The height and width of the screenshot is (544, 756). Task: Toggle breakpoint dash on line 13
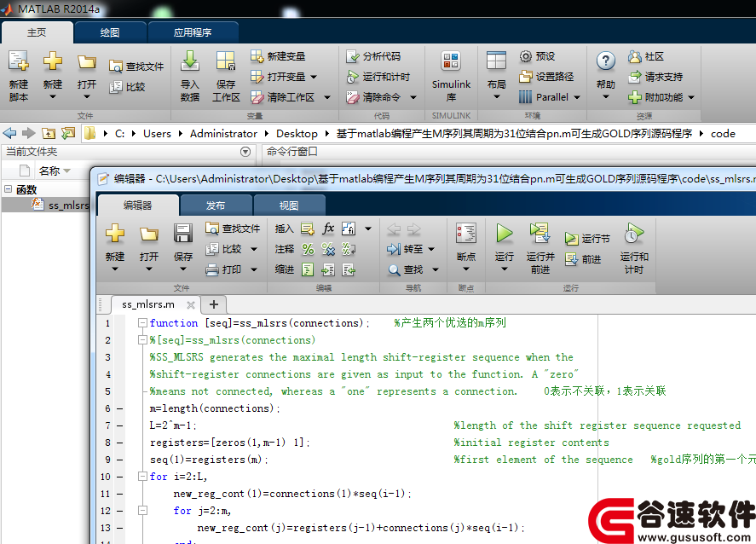click(x=119, y=528)
